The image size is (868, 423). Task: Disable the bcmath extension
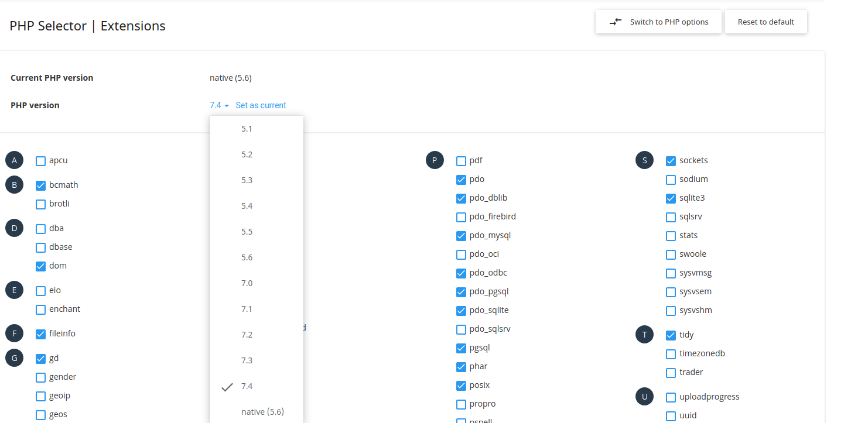point(40,185)
